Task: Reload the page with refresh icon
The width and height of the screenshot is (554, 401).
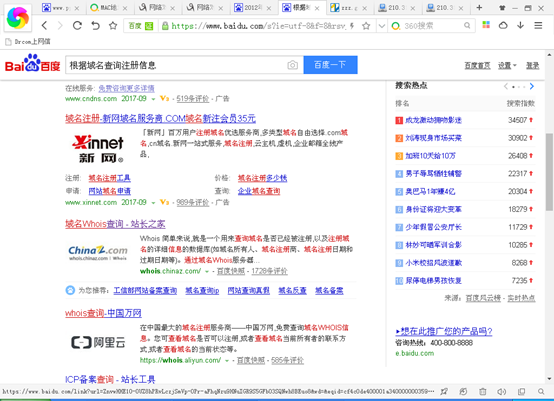Action: 77,25
